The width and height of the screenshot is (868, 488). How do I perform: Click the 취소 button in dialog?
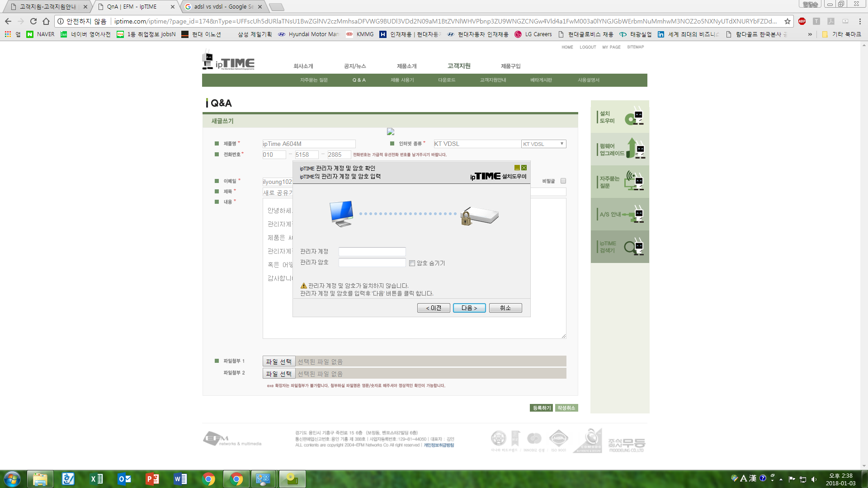505,308
